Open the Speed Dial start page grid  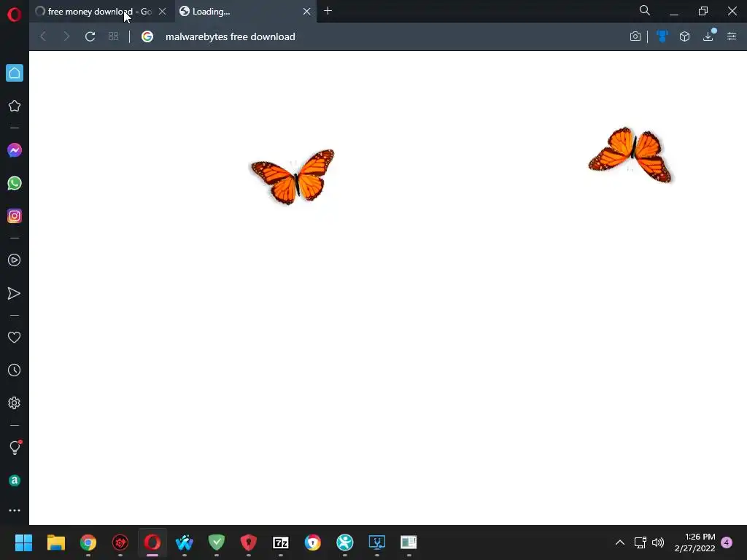[113, 36]
